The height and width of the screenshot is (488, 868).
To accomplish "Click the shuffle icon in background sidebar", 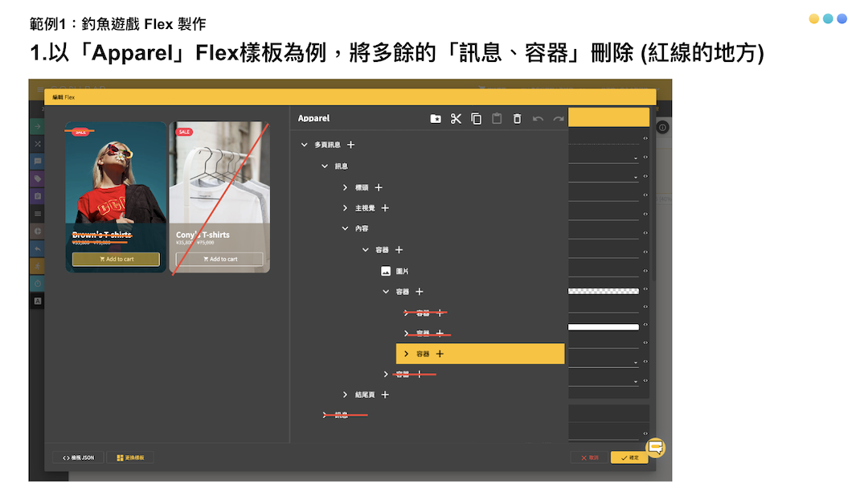I will coord(38,144).
